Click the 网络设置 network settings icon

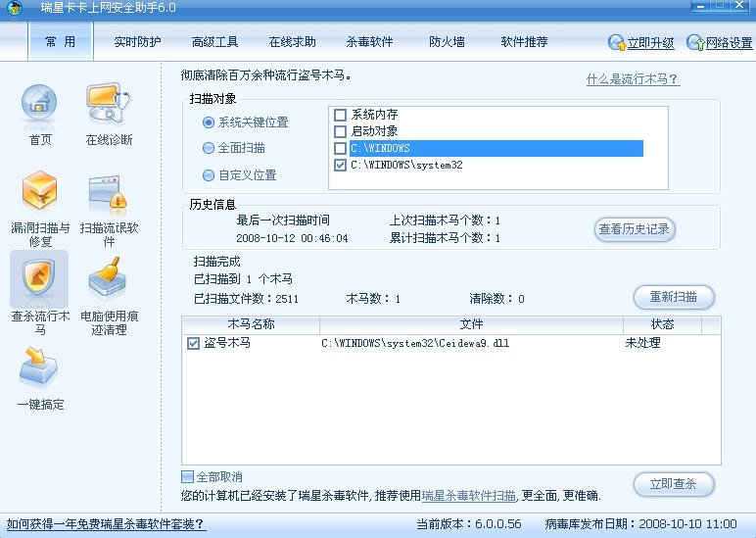pos(695,42)
